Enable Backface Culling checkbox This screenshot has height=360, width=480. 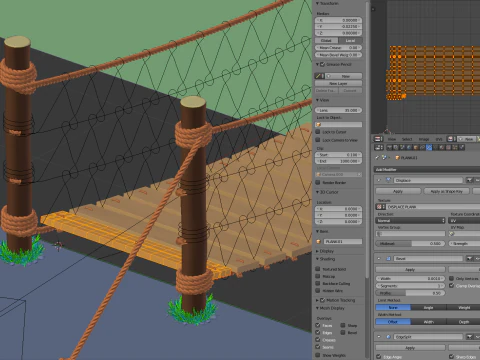pos(318,283)
